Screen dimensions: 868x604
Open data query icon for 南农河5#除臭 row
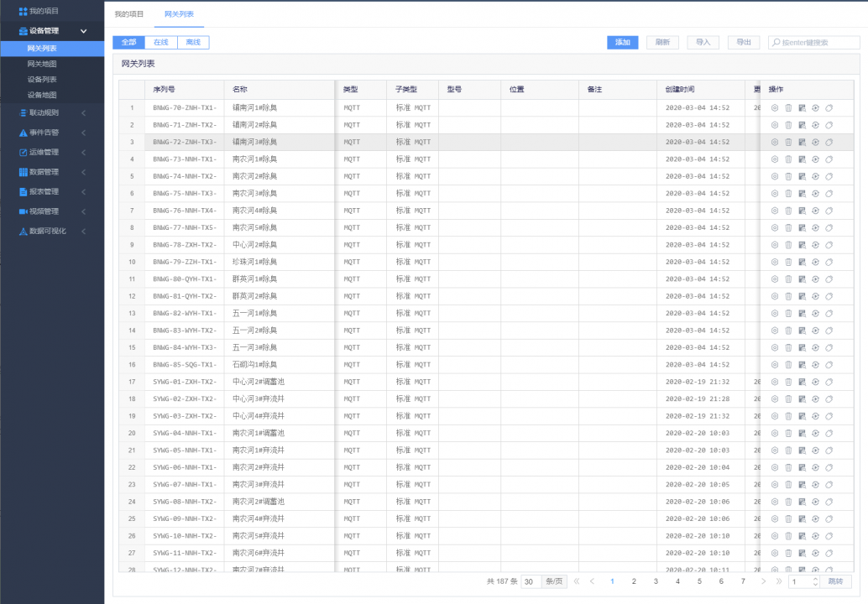click(803, 228)
